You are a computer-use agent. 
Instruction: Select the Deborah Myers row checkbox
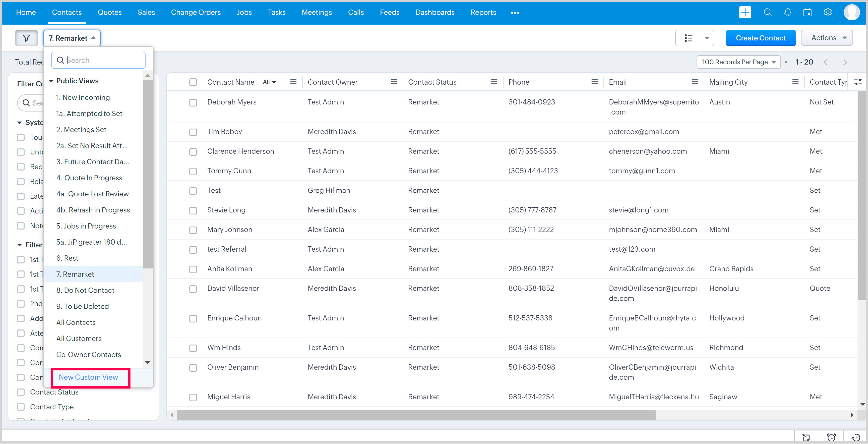point(193,102)
